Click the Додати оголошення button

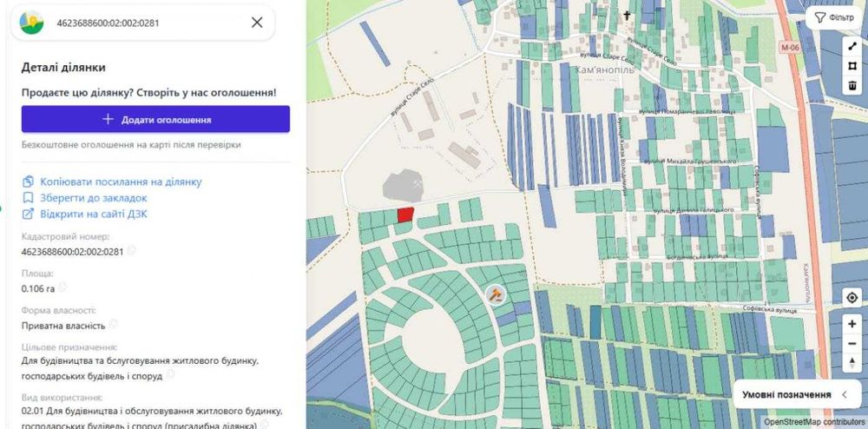(155, 119)
